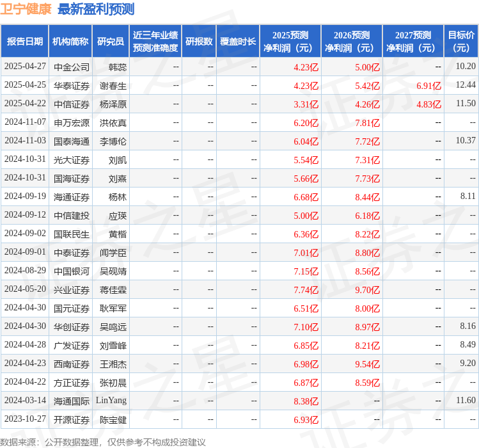Click analyst name 闻学臣
This screenshot has width=479, height=448.
click(113, 253)
